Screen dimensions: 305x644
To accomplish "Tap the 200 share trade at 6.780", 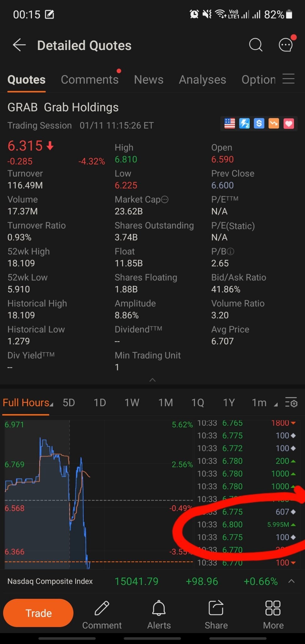I will click(x=247, y=461).
